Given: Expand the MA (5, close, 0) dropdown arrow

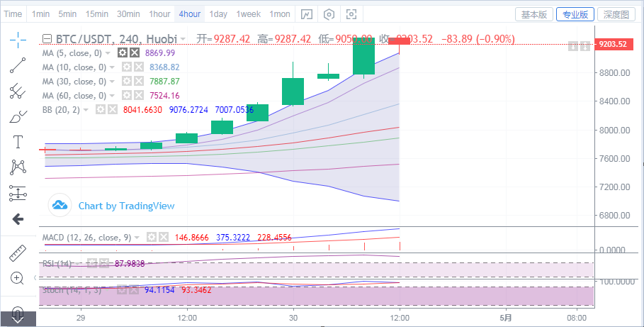Looking at the screenshot, I should point(108,53).
